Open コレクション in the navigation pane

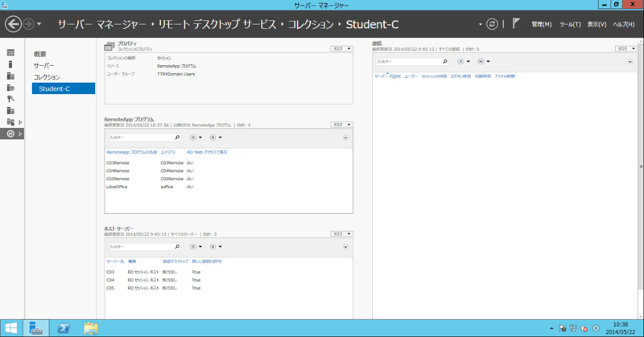click(x=47, y=77)
